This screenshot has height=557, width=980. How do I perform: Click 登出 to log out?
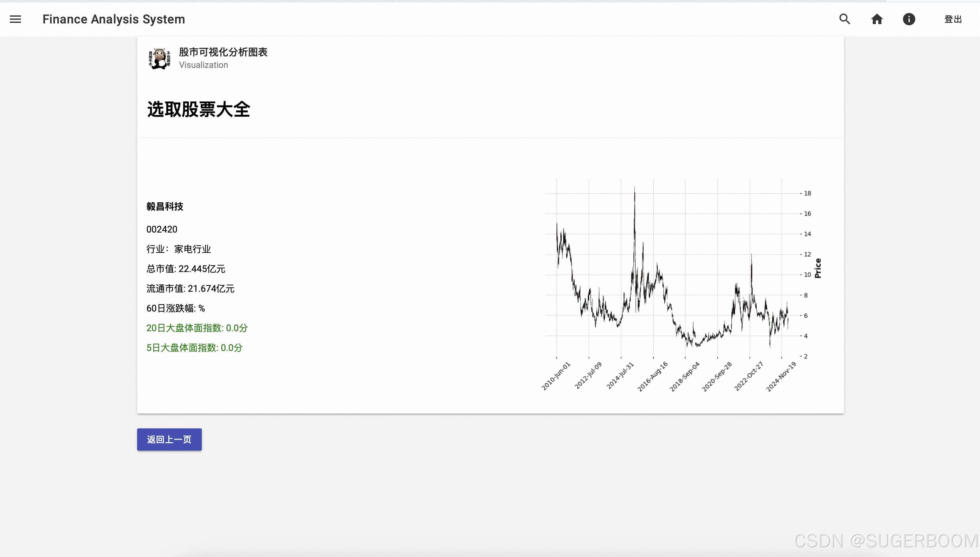tap(953, 19)
